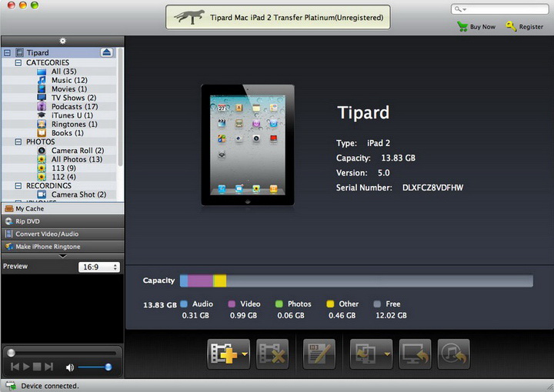
Task: Click the Camera Shot video icon
Action: [x=42, y=194]
